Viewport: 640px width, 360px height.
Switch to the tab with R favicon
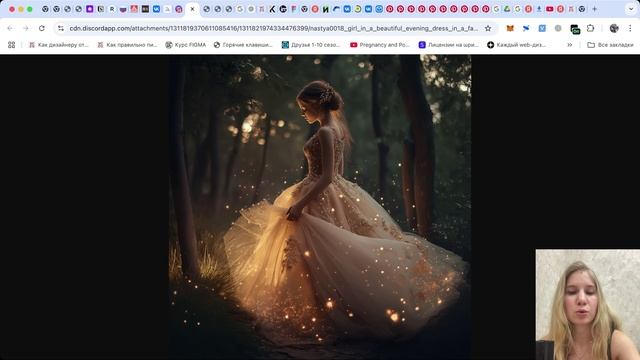point(112,9)
